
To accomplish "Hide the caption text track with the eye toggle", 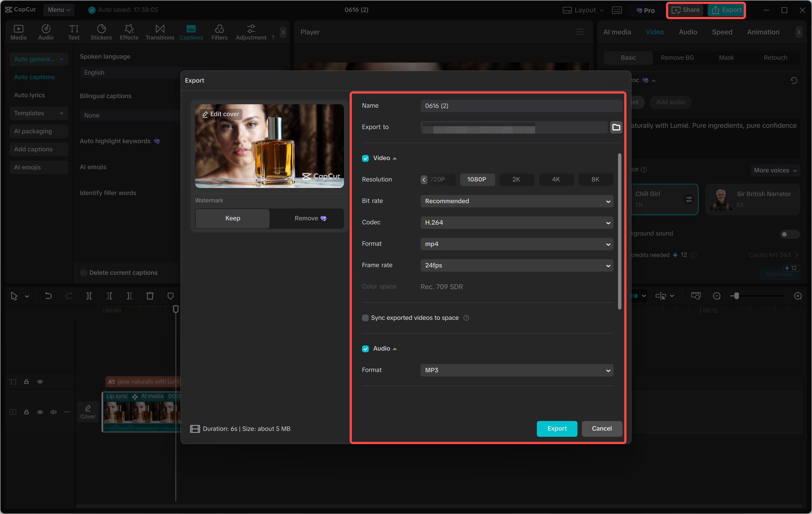I will 40,382.
